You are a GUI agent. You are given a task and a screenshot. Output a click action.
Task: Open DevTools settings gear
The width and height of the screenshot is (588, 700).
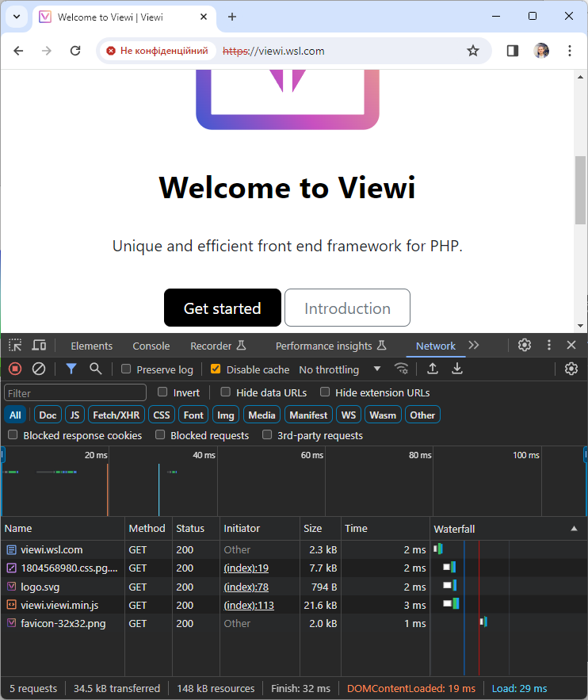524,345
